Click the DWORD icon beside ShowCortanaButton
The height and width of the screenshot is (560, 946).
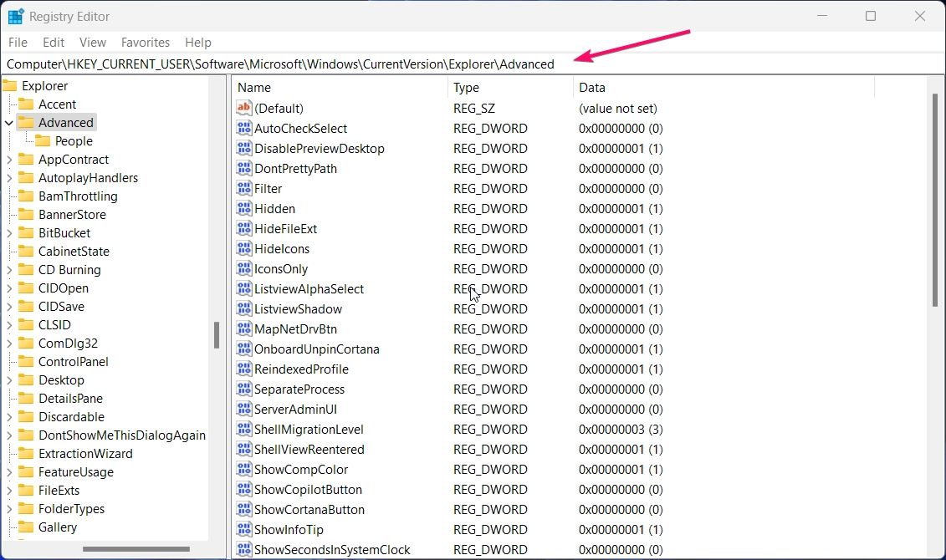pos(243,509)
